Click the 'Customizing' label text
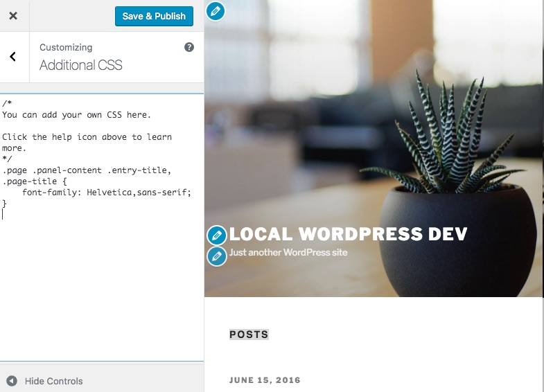544x392 pixels. (66, 48)
